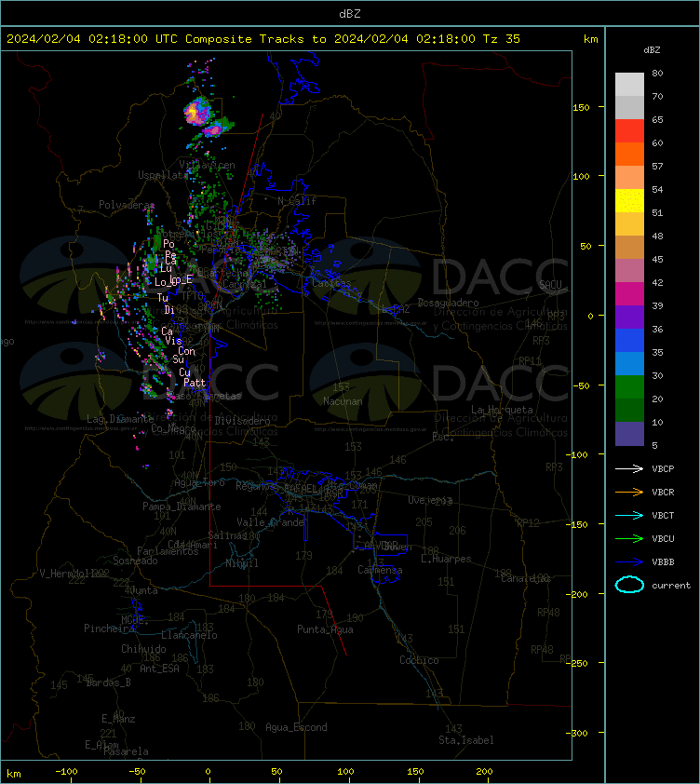Select the dark green 10–20 dBZ swatch

[629, 410]
